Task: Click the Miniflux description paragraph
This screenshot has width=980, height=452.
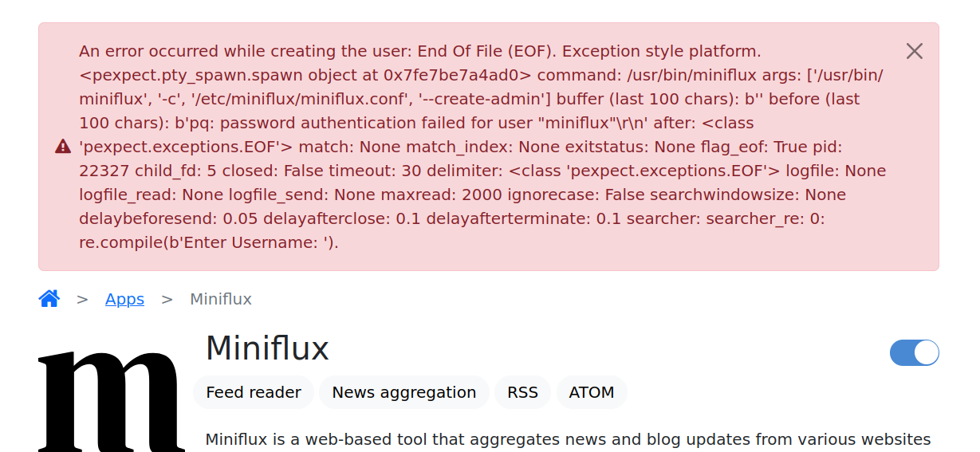Action: tap(568, 439)
